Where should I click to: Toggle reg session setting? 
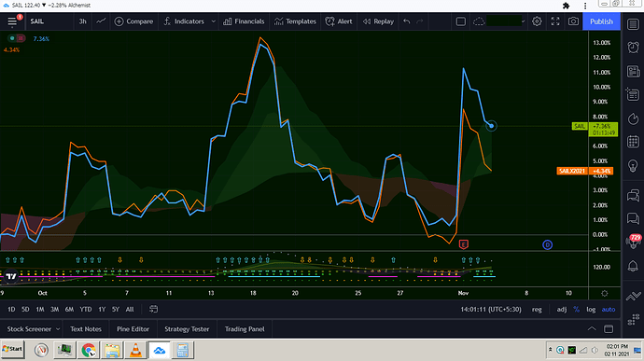tap(537, 310)
